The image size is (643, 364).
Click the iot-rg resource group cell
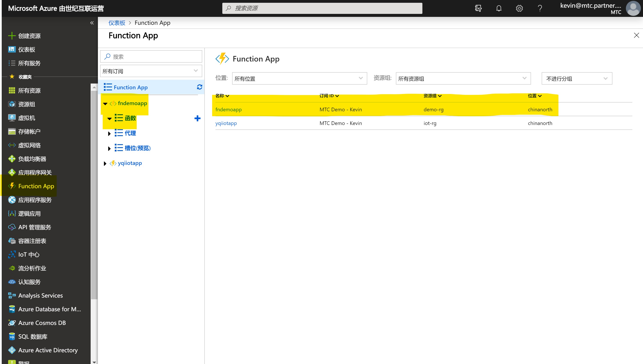[430, 123]
